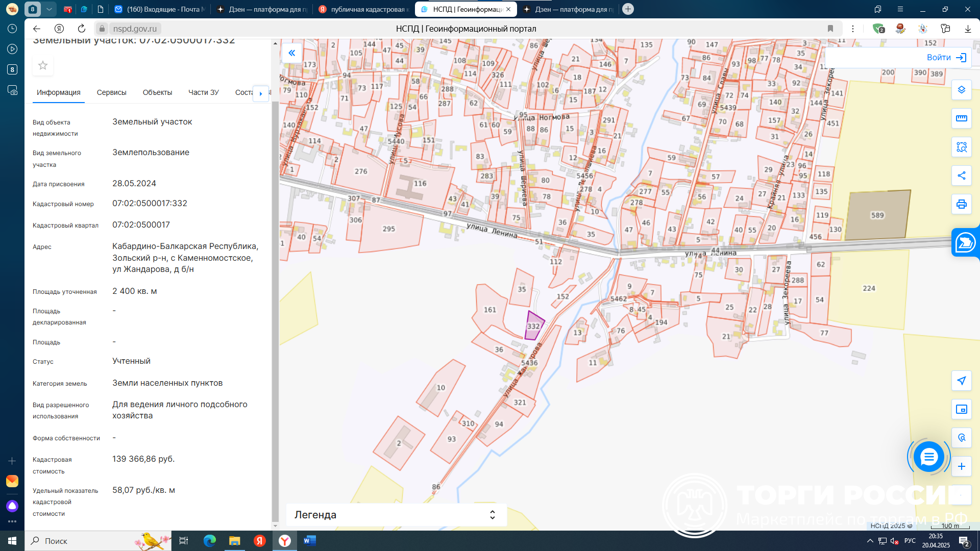Select highlighted parcel 332 on the map
Screen dimensions: 980x551
tap(533, 327)
